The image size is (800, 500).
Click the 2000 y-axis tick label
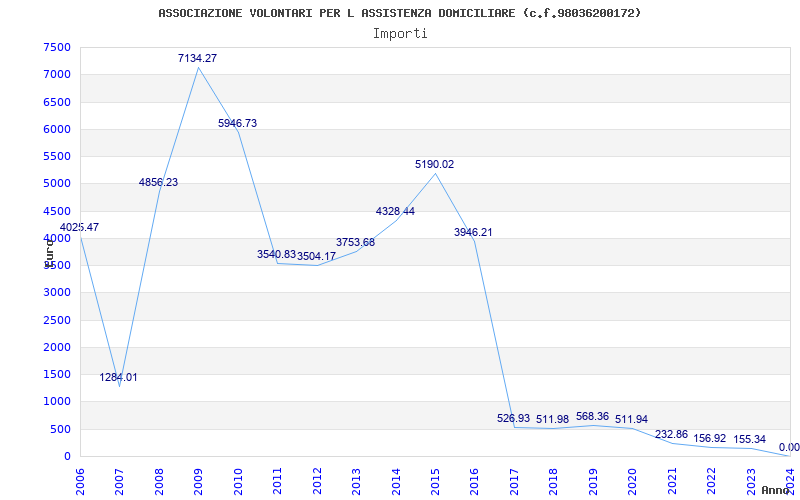[57, 347]
